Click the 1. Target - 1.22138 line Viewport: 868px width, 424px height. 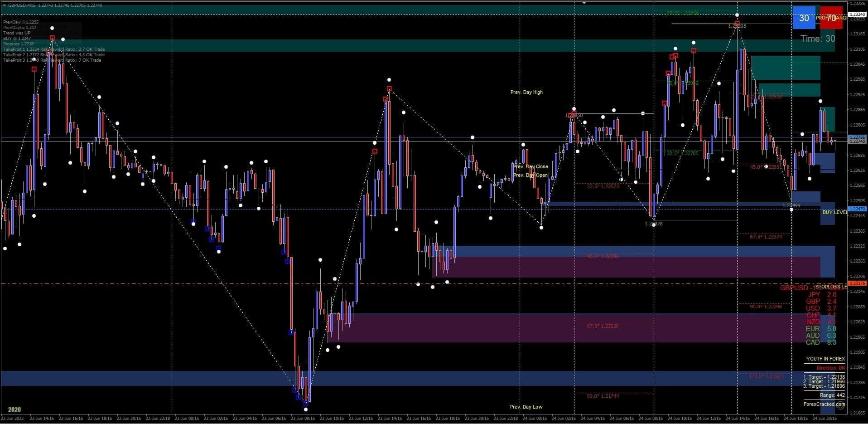(x=824, y=377)
